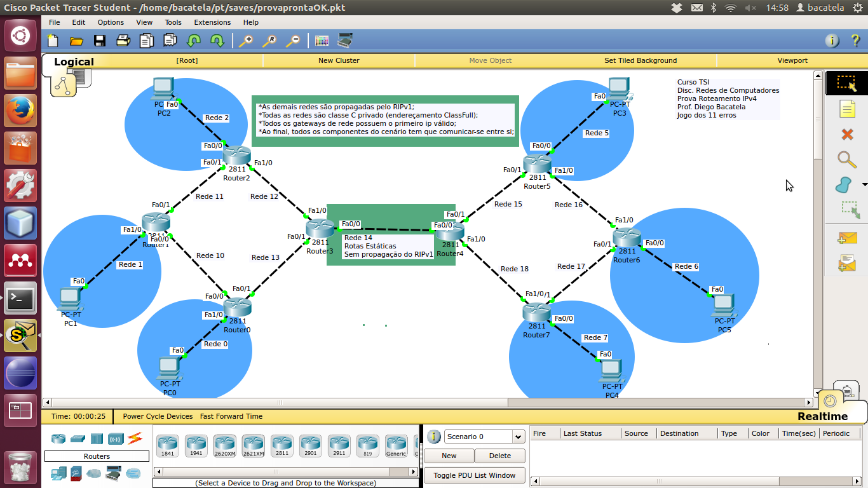868x488 pixels.
Task: Click the Resize Shape tool
Action: pos(850,210)
